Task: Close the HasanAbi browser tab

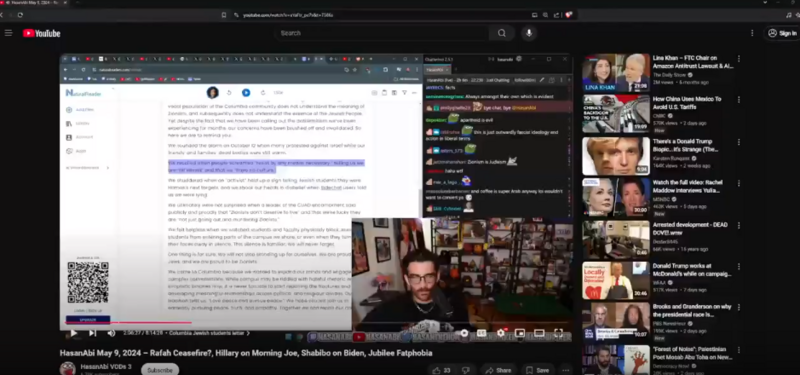Action: (66, 3)
